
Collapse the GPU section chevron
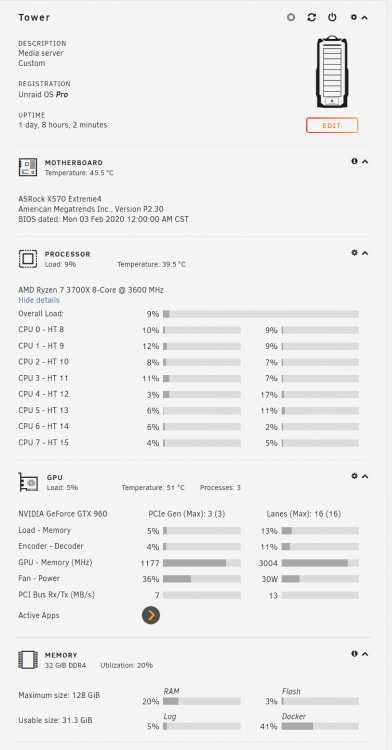tap(365, 476)
